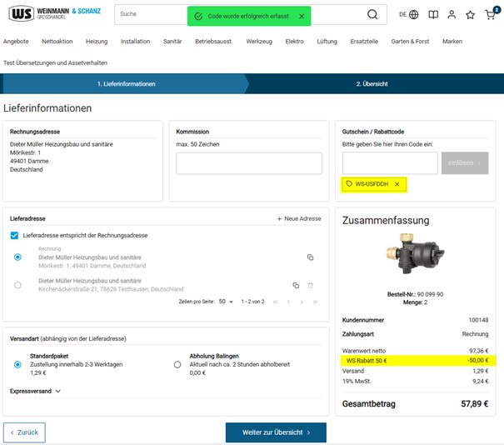Uncheck 'Lieferadresse entspricht der Rechnungsadresse'
This screenshot has width=504, height=445.
point(15,236)
